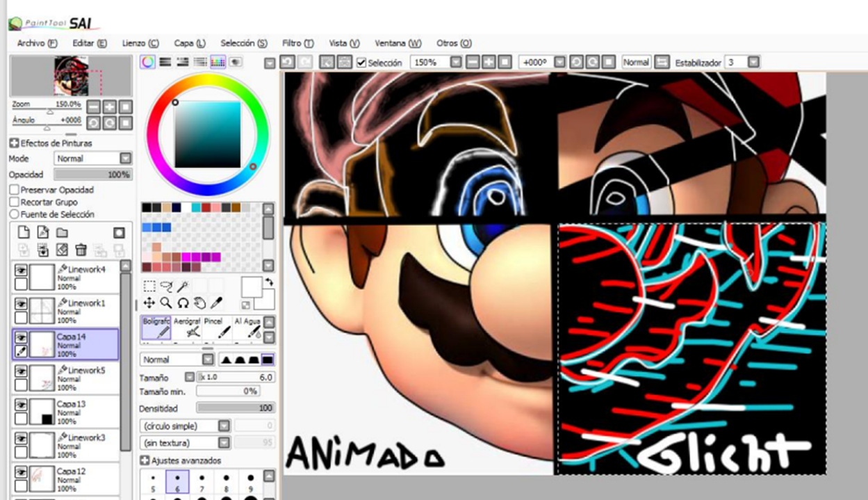Open the layer Mode dropdown
Image resolution: width=868 pixels, height=500 pixels.
[126, 159]
